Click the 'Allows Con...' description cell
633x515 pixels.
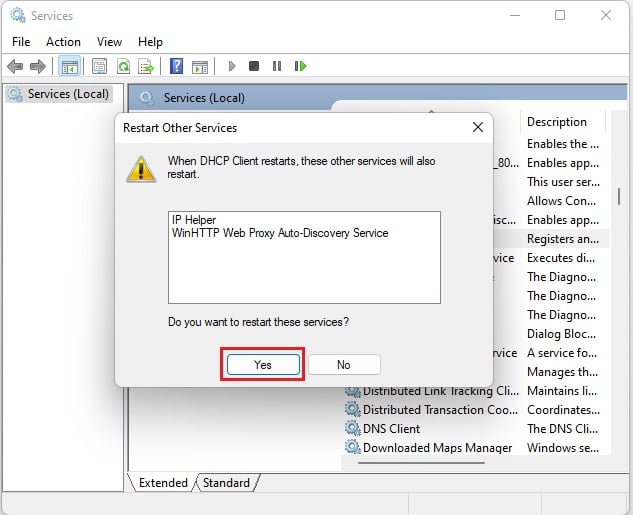point(561,201)
